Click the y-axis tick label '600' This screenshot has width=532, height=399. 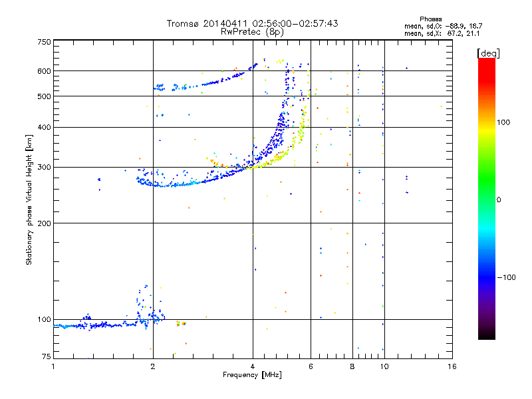(x=44, y=71)
